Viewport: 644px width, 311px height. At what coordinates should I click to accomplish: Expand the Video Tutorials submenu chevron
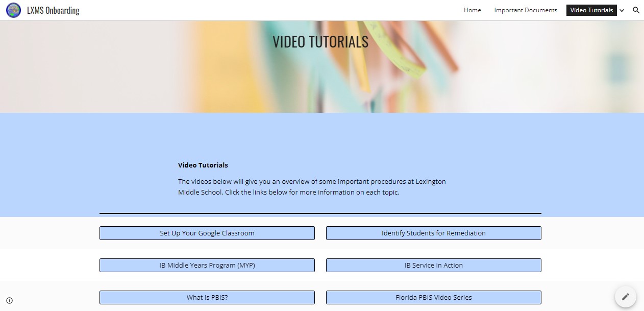coord(622,11)
